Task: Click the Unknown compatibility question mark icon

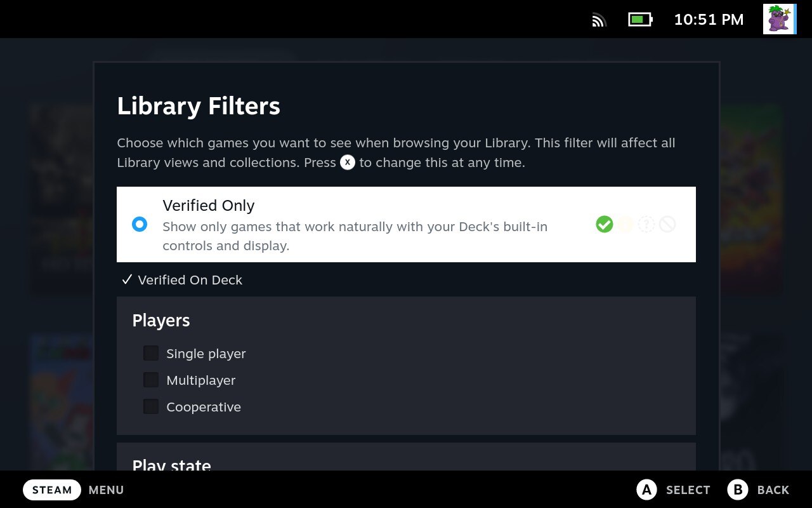Action: [x=646, y=224]
